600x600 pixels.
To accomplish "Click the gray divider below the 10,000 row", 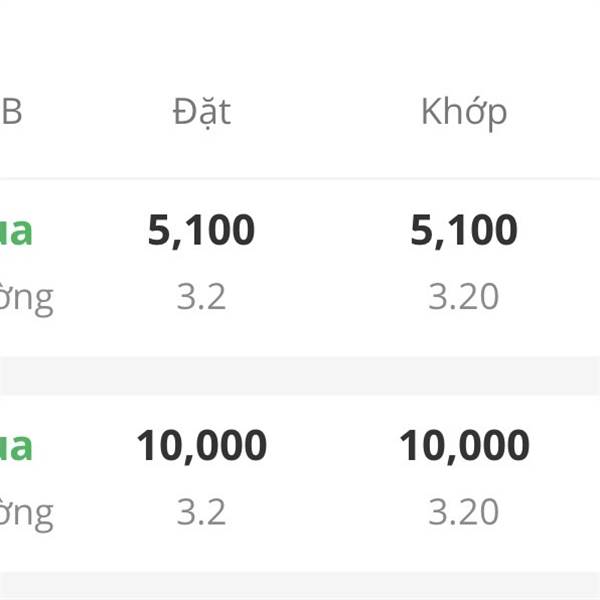I will (300, 586).
